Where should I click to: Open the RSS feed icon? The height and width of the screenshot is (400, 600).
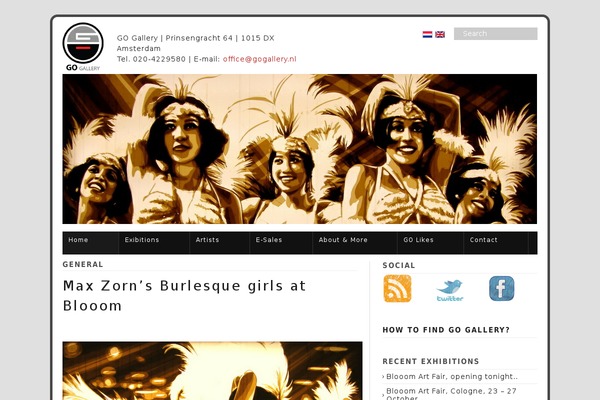397,289
